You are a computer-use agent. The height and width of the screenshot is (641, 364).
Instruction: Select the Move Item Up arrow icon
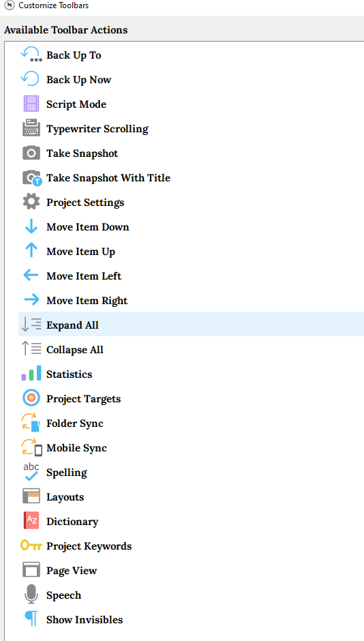click(x=31, y=252)
